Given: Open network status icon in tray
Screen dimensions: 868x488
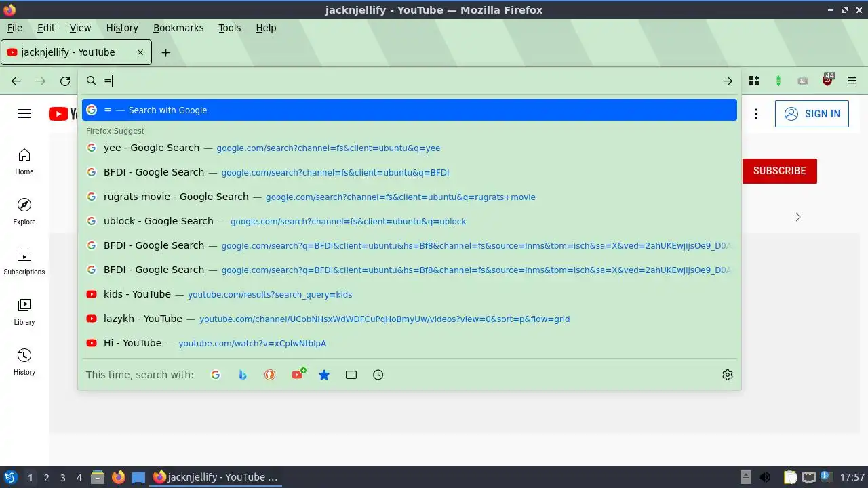Looking at the screenshot, I should 808,478.
